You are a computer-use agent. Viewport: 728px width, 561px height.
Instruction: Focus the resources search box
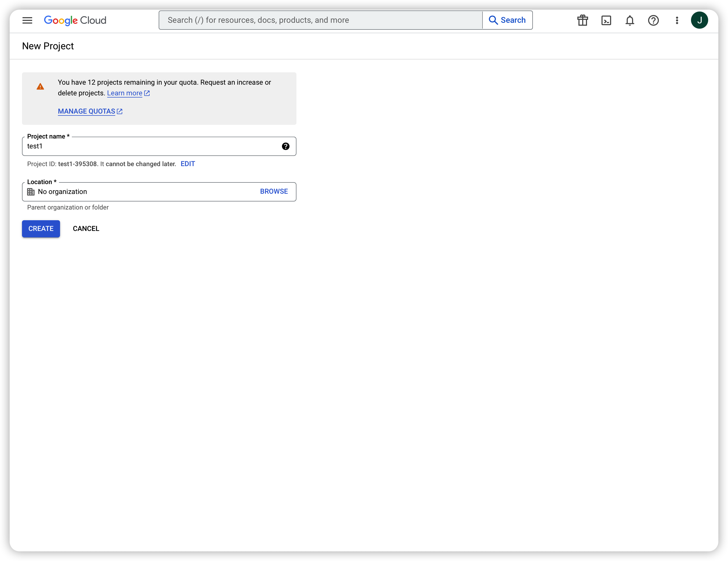(321, 20)
